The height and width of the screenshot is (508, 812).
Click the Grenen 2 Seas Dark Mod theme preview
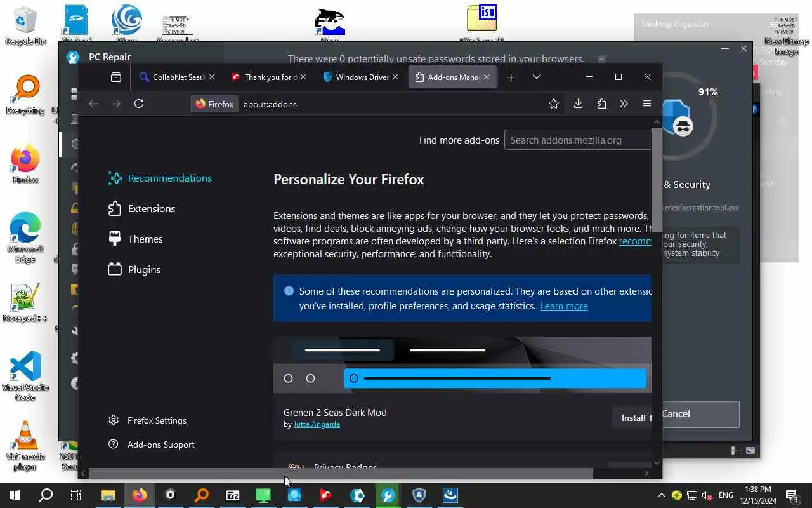[462, 365]
